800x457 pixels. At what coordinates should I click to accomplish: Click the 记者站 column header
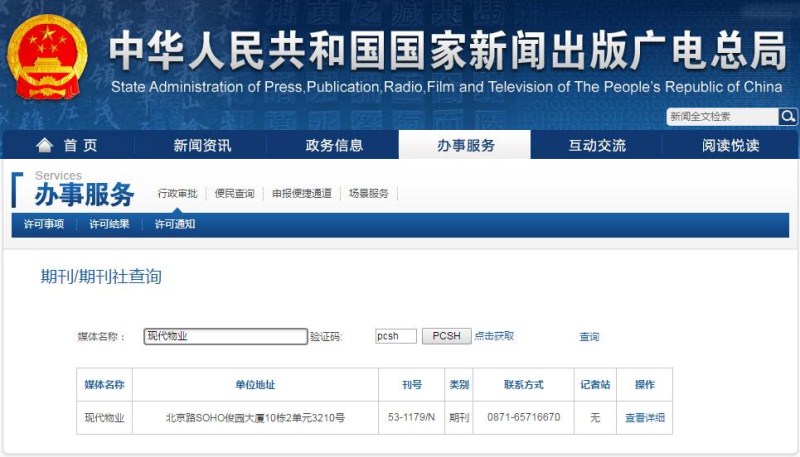tap(595, 385)
